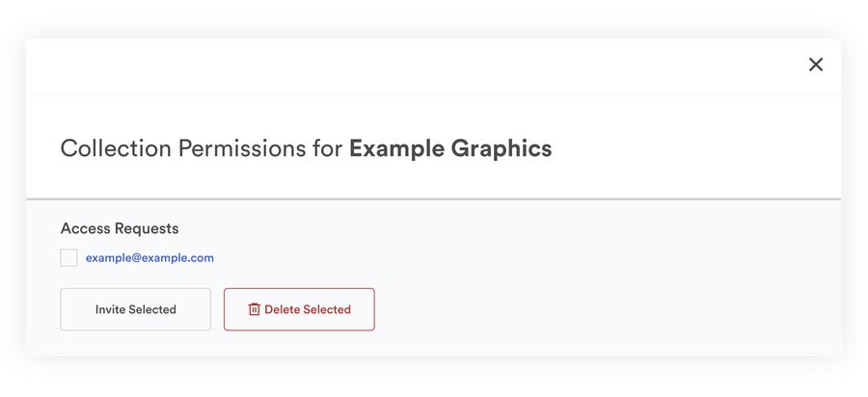Click the Collection Permissions title text

[202, 148]
